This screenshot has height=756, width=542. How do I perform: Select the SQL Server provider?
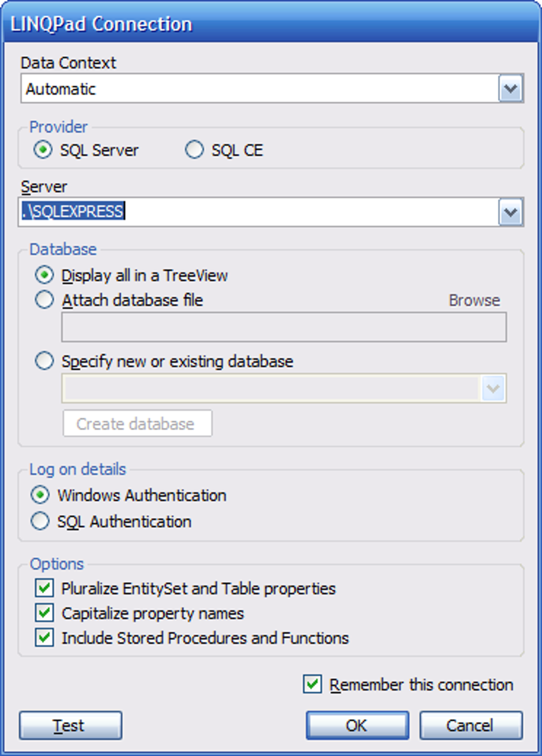click(x=43, y=150)
